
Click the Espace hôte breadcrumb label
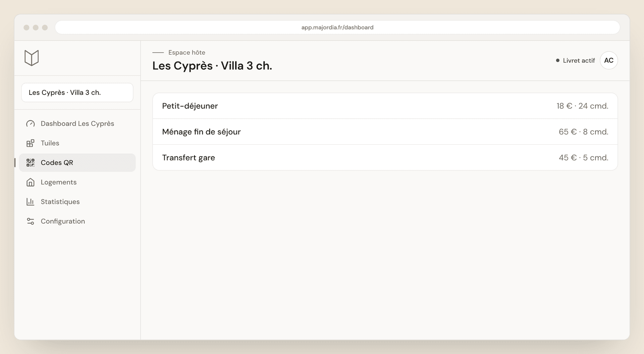pyautogui.click(x=187, y=52)
